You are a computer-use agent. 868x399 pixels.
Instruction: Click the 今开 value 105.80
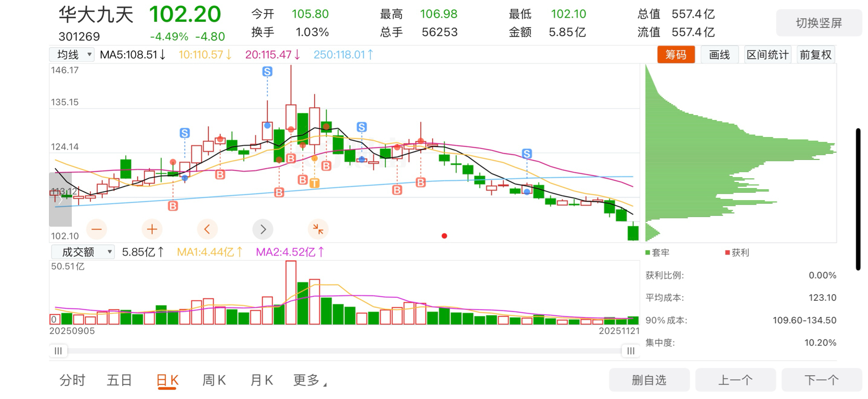point(310,14)
